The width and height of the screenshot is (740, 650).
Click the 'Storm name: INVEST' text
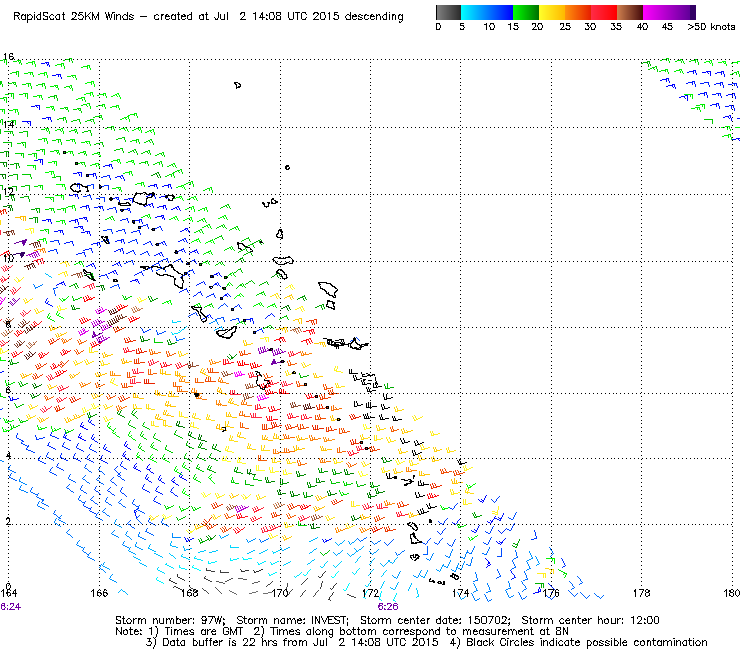click(x=292, y=620)
